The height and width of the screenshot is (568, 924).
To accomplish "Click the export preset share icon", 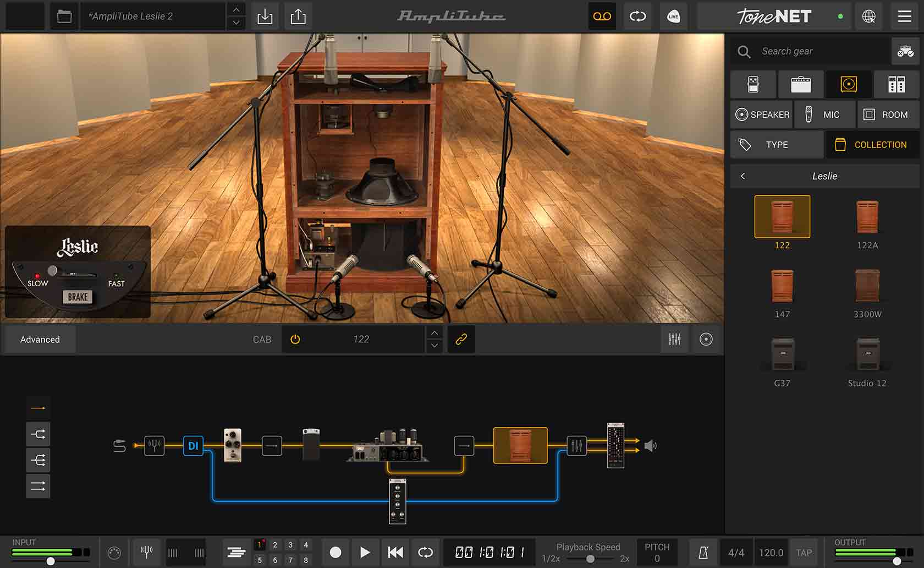I will [298, 17].
